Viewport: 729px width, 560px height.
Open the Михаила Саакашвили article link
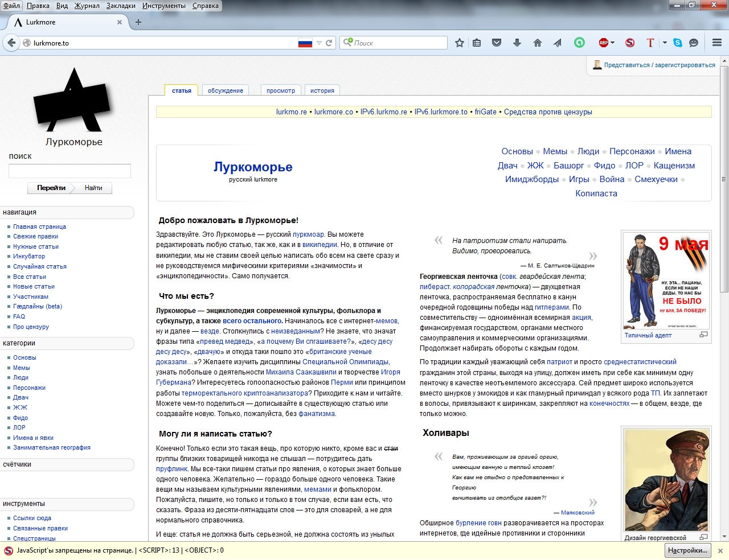click(x=301, y=372)
